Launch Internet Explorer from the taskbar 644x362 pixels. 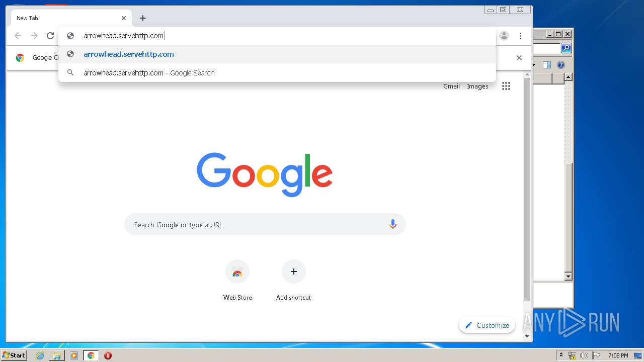pos(40,355)
